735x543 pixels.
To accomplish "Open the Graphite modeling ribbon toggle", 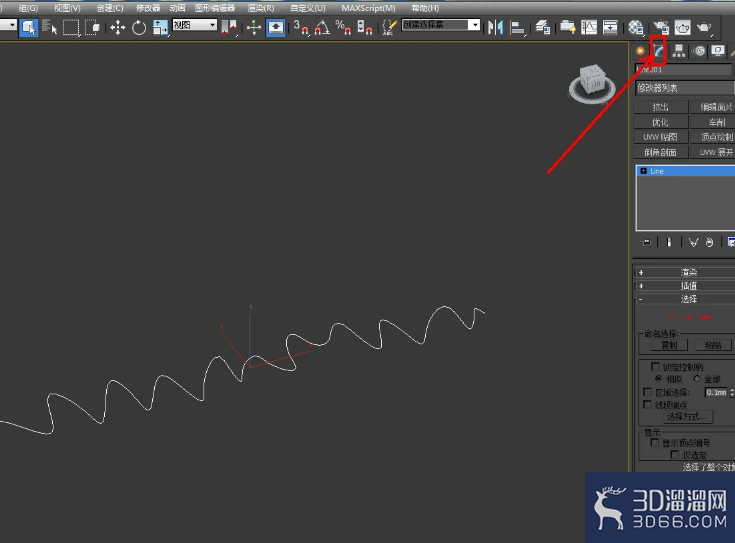I will click(x=568, y=27).
